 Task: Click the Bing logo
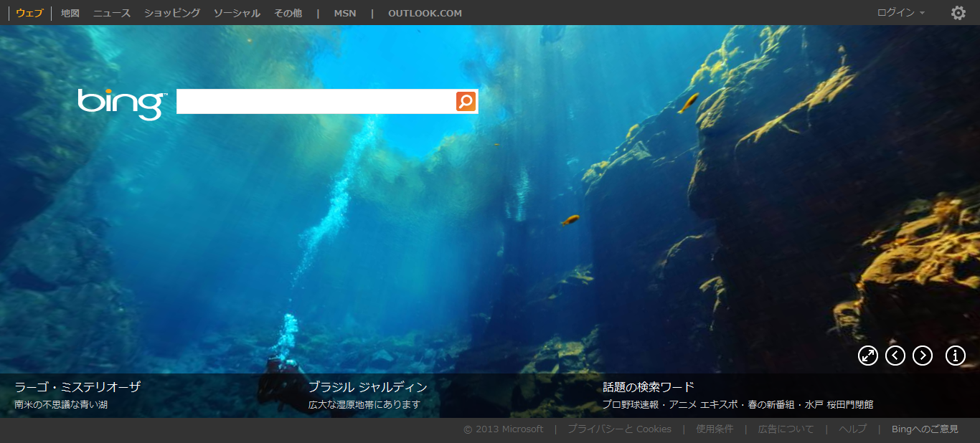click(x=122, y=103)
